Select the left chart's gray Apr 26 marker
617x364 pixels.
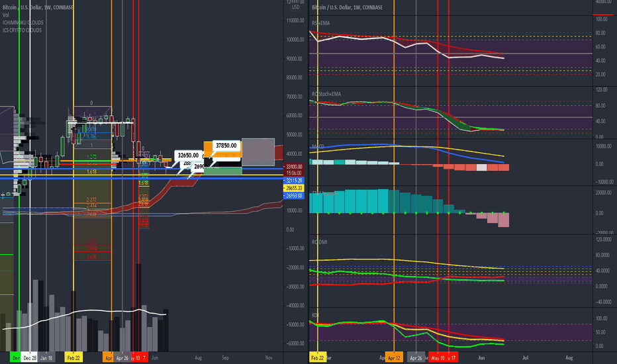click(122, 357)
